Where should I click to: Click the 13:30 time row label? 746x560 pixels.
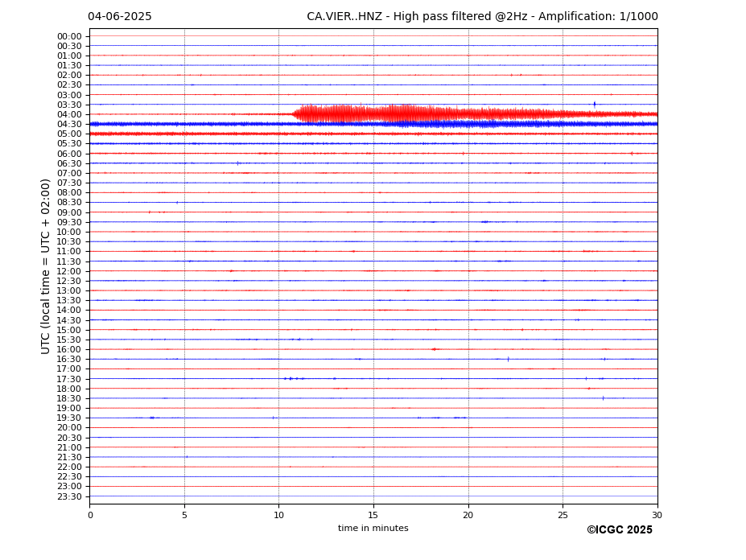69,301
